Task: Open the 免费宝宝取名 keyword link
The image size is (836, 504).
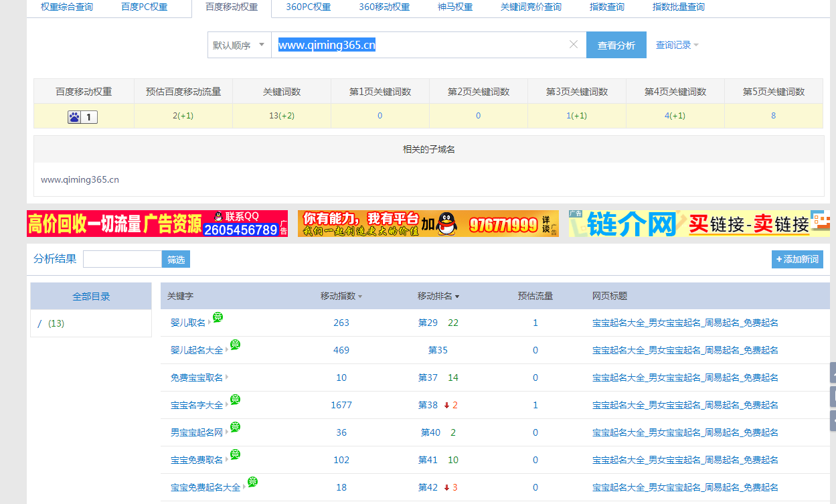Action: (197, 377)
